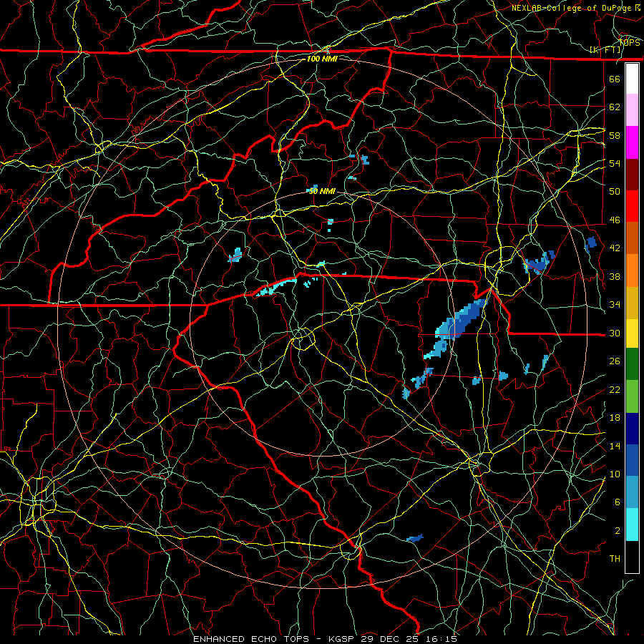Screen dimensions: 644x644
Task: Click the "34" legend value
Action: tap(615, 305)
